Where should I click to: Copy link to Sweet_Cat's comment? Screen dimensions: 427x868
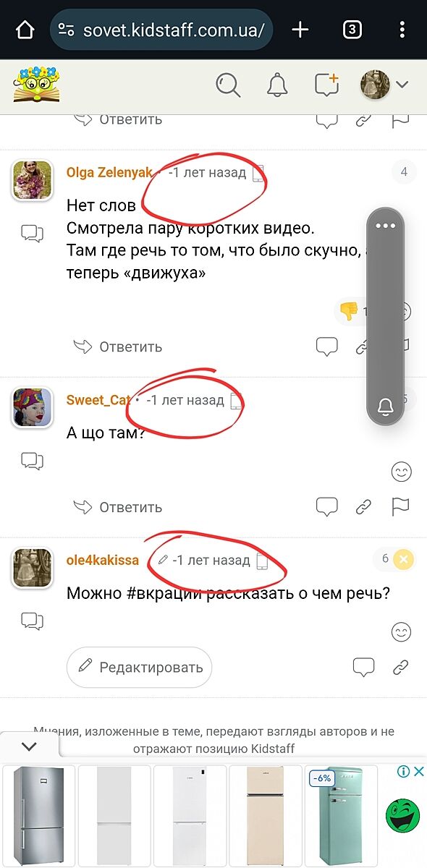click(363, 507)
